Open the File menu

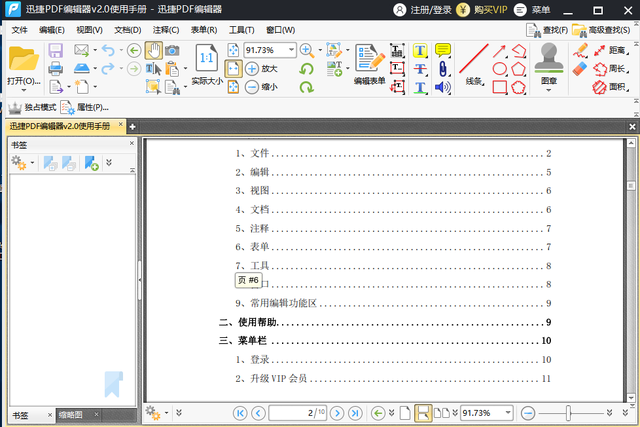pos(19,30)
